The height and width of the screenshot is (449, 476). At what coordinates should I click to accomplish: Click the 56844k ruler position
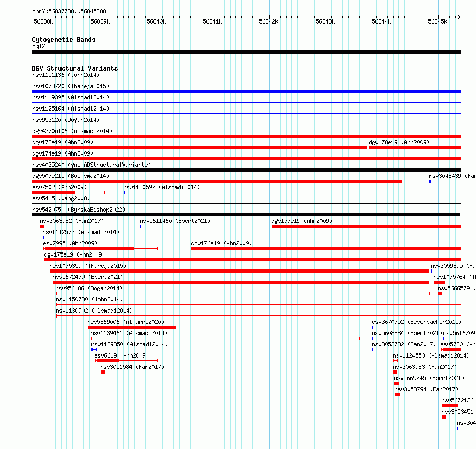coord(381,21)
